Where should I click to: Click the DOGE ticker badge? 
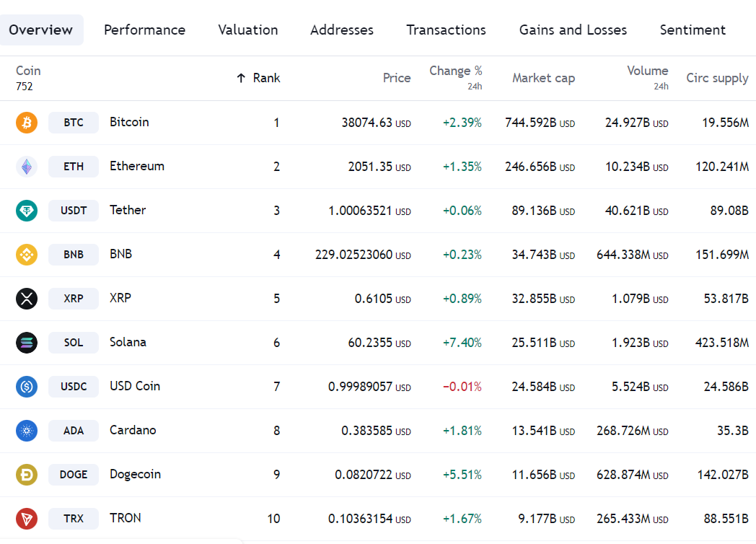click(74, 475)
